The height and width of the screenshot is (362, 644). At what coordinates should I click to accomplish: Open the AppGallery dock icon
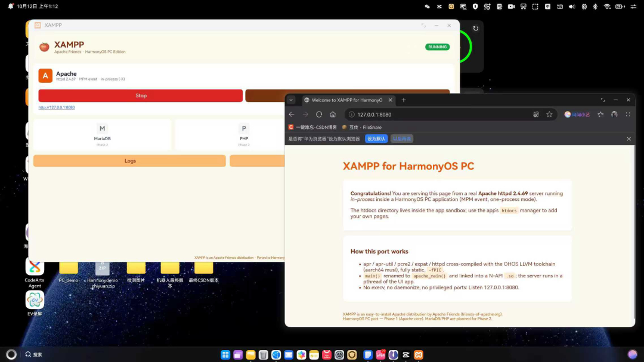(x=327, y=355)
